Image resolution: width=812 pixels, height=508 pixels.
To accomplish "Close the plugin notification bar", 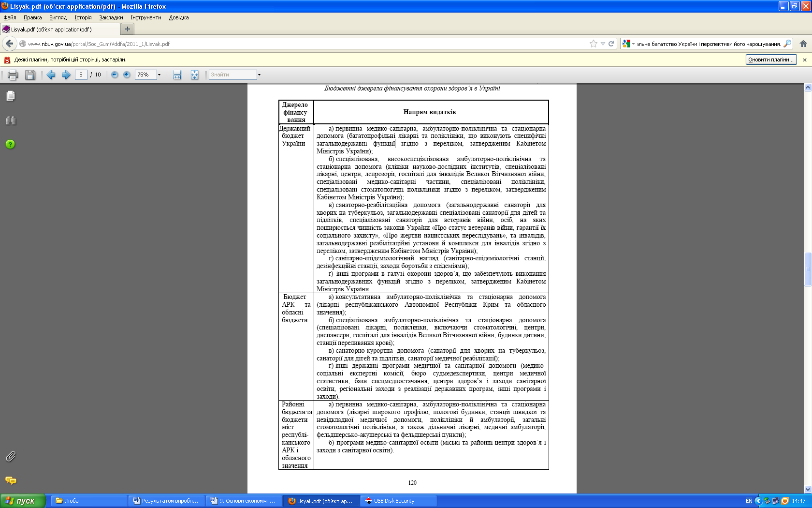I will [805, 60].
